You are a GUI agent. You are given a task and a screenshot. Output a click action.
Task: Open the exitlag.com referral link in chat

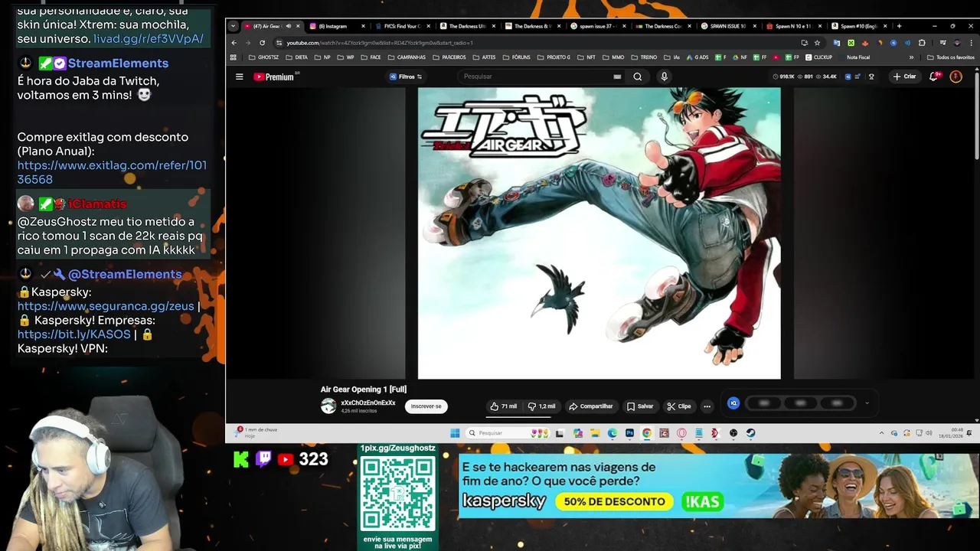tap(112, 172)
